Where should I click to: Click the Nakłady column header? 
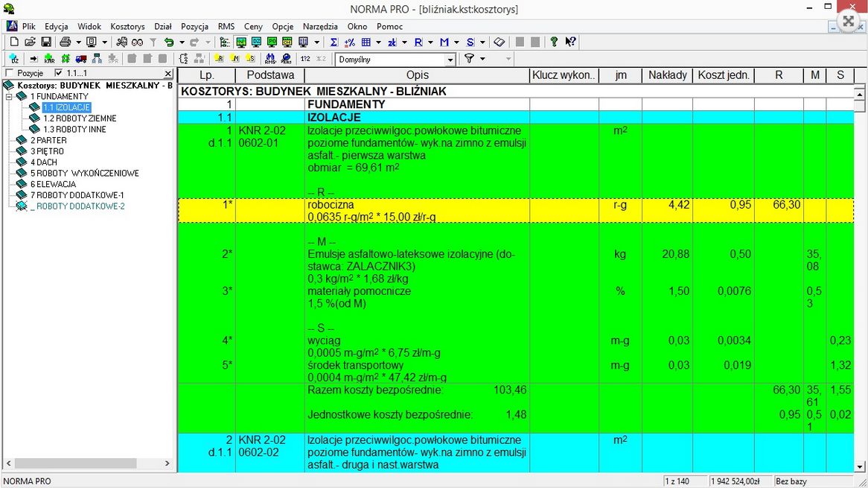(667, 75)
